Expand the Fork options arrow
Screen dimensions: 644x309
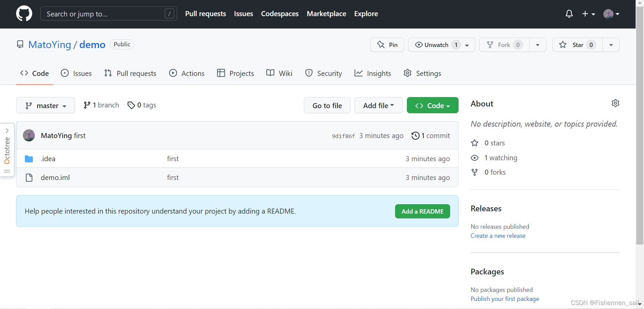tap(538, 45)
